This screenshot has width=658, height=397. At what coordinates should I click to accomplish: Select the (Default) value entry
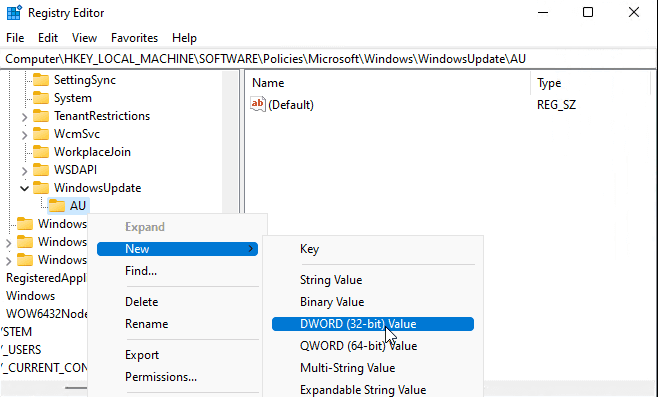point(291,104)
